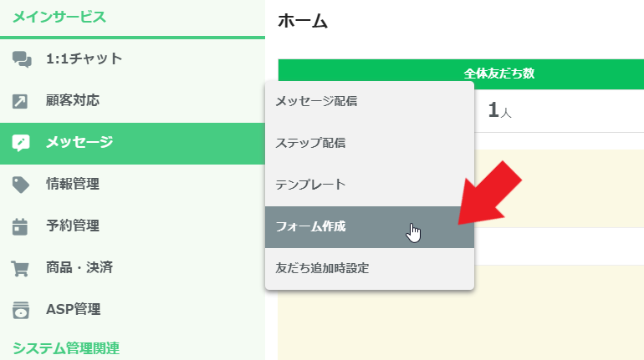Screen dimensions: 644x360
Task: Select the highlighted フォーム作成 entry
Action: coord(369,226)
